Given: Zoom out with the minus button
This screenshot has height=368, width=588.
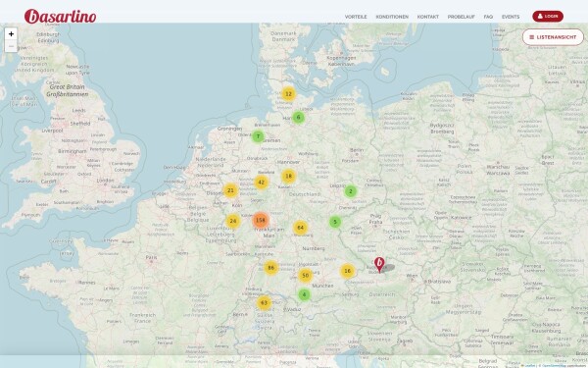Looking at the screenshot, I should tap(11, 46).
